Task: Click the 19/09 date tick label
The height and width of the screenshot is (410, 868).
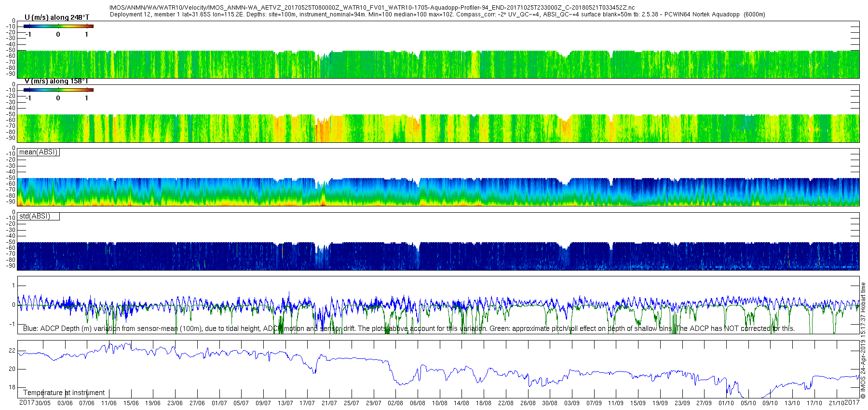Action: click(660, 403)
